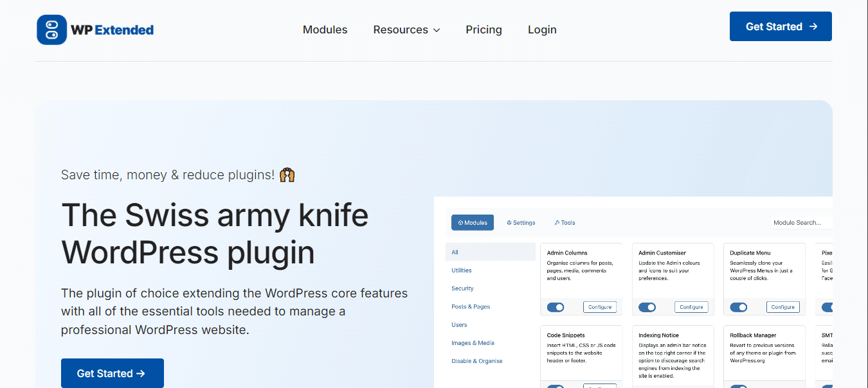Click the Tools wrench icon in preview
This screenshot has height=388, width=868.
point(557,223)
